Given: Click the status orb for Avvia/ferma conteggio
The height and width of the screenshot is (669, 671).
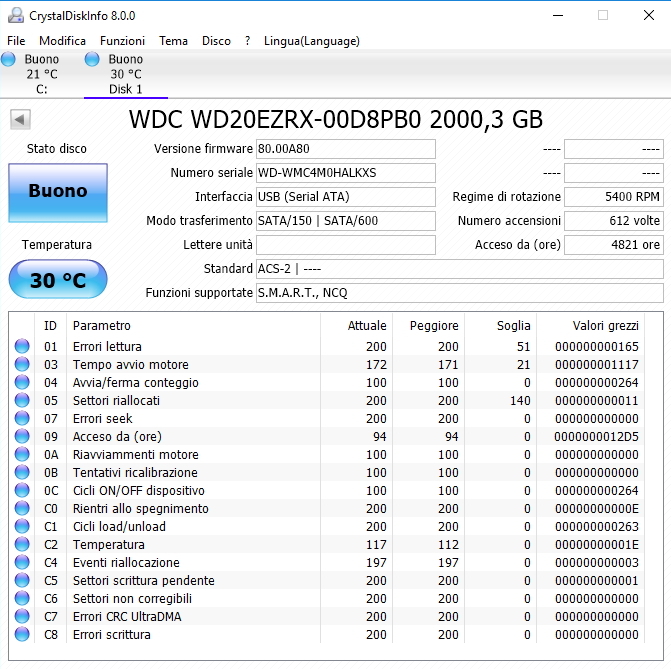Looking at the screenshot, I should 22,382.
